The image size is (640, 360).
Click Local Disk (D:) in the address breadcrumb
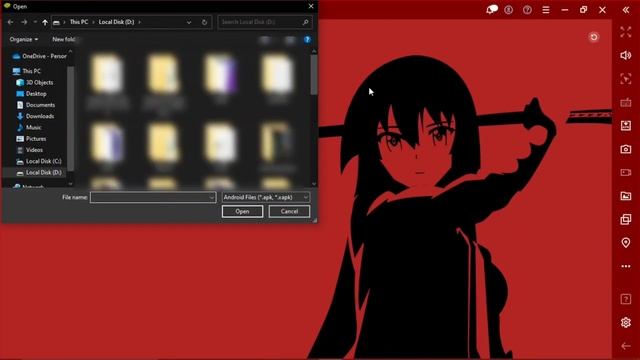116,22
